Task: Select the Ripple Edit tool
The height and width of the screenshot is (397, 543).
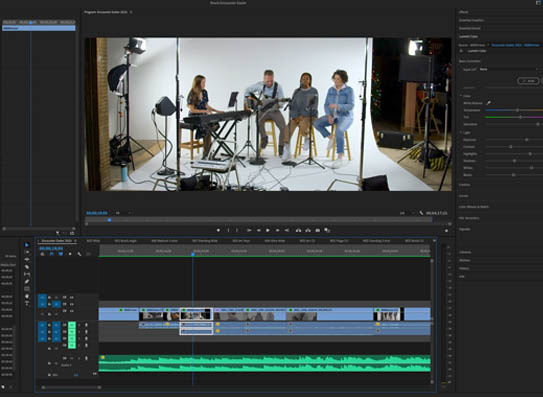Action: [27, 259]
